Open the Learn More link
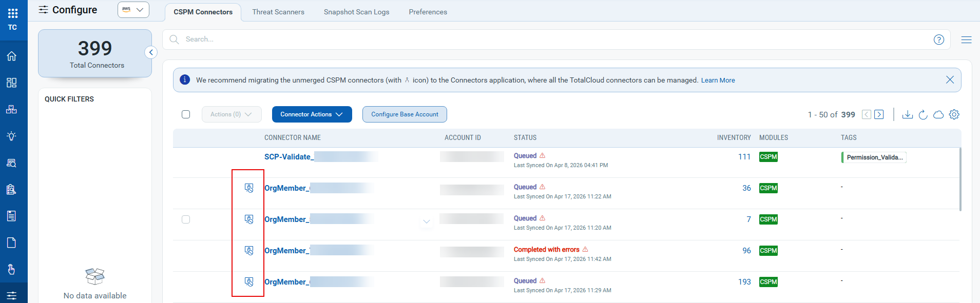 tap(718, 80)
